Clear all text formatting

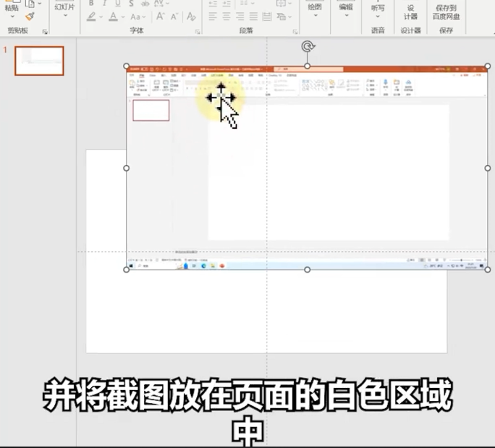click(191, 17)
